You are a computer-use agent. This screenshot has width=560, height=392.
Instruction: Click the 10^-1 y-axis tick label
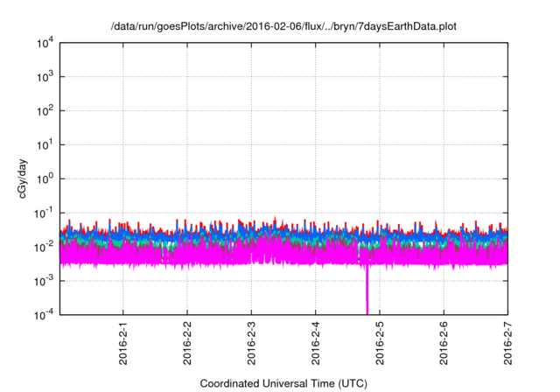(x=44, y=213)
